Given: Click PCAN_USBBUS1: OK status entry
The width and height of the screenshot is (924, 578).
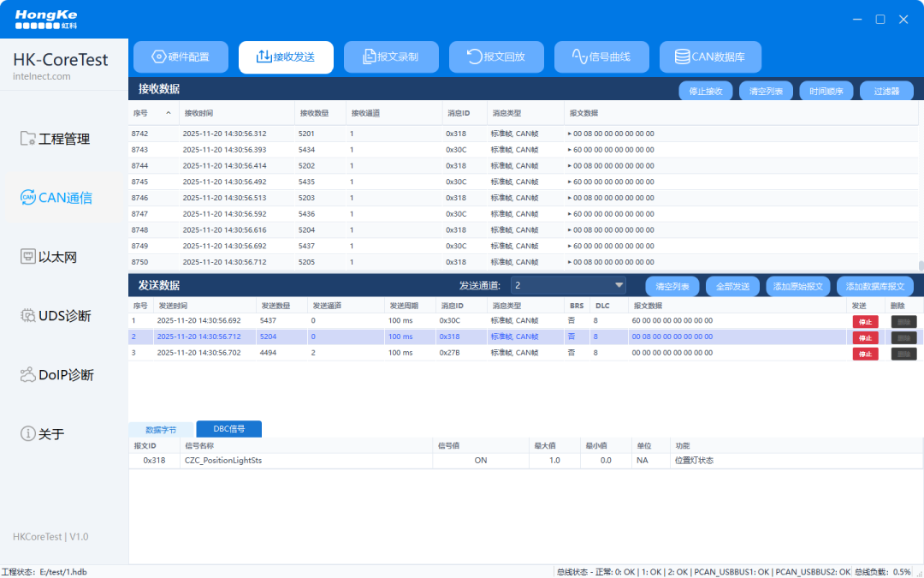Looking at the screenshot, I should (731, 572).
